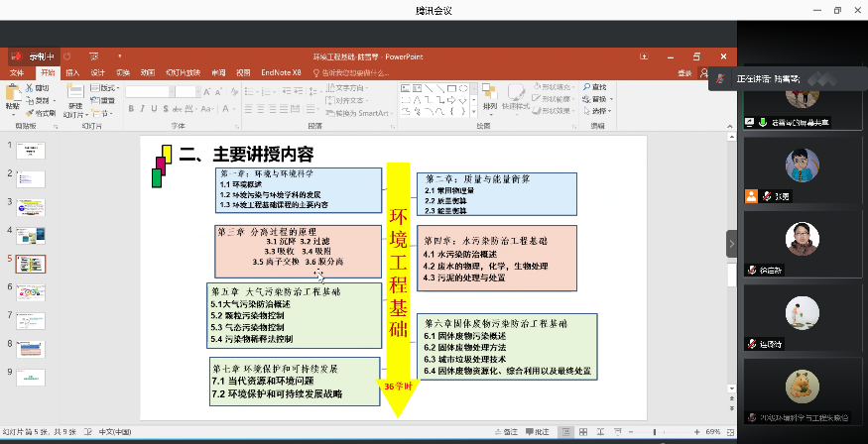Toggle the Notes (备注) pane in status bar
868x444 pixels.
[509, 432]
